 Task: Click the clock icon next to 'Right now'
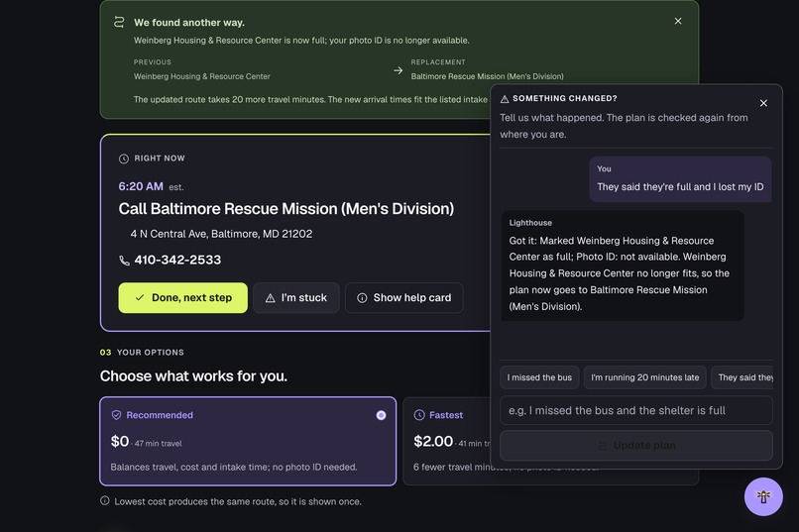(x=123, y=159)
